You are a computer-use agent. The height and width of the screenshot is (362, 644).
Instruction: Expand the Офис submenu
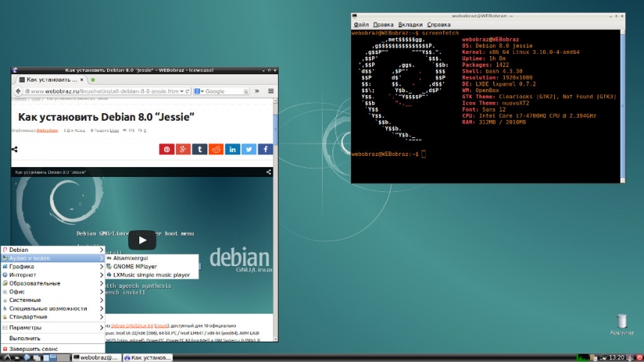tap(52, 292)
